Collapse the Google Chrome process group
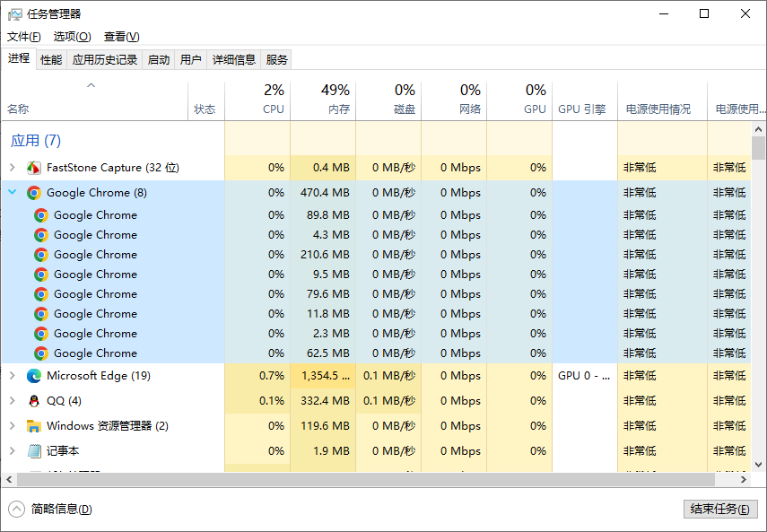Viewport: 767px width, 532px height. point(13,192)
